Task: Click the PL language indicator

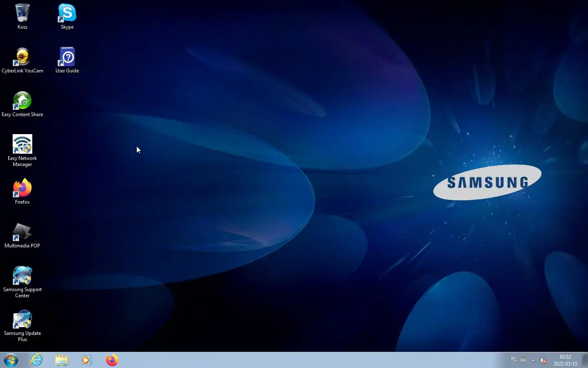Action: tap(514, 359)
